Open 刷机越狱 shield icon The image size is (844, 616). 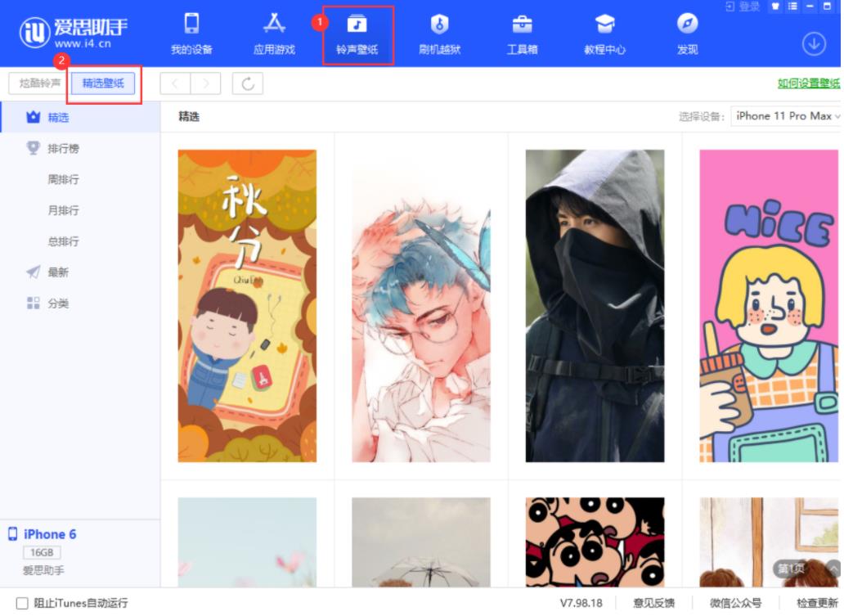439,25
